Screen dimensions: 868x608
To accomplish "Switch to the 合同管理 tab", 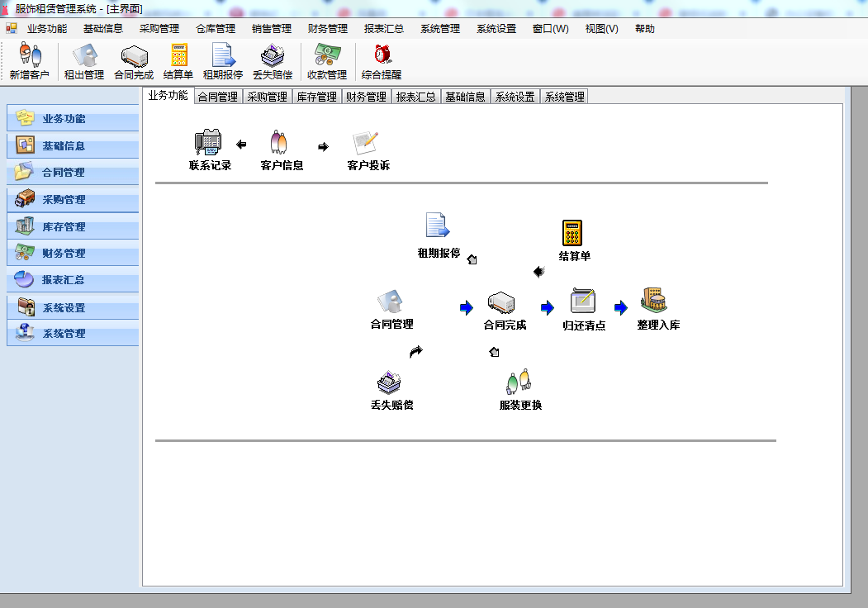I will pos(216,96).
